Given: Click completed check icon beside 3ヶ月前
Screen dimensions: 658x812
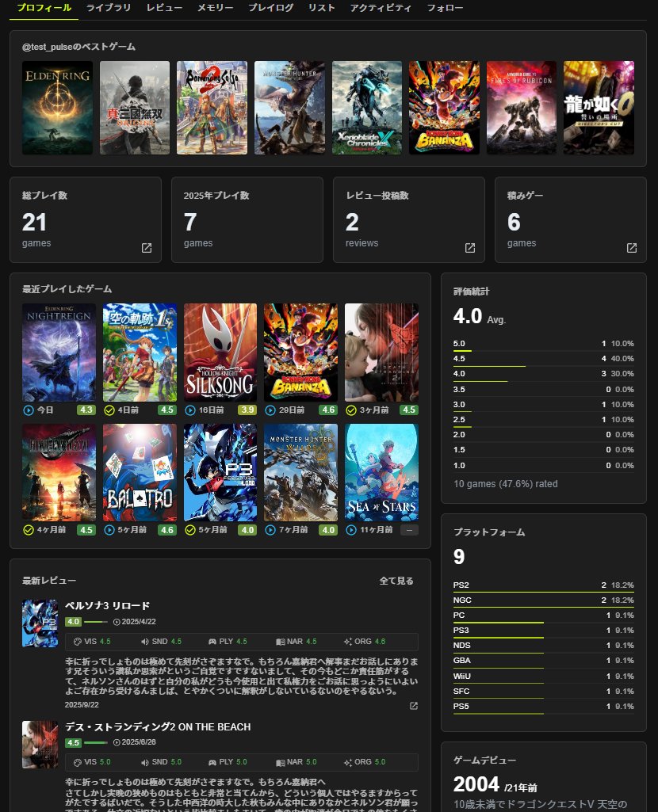Looking at the screenshot, I should 350,410.
